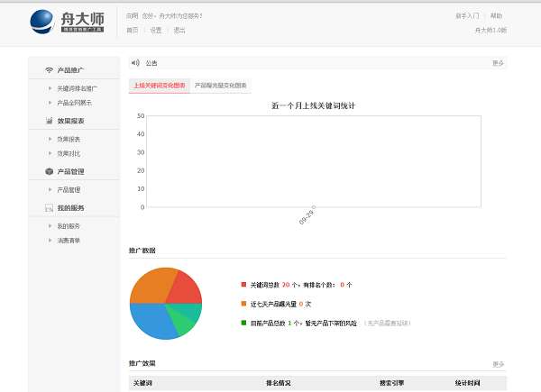
Task: Click the round icon beside 产品管理
Action: pyautogui.click(x=50, y=171)
